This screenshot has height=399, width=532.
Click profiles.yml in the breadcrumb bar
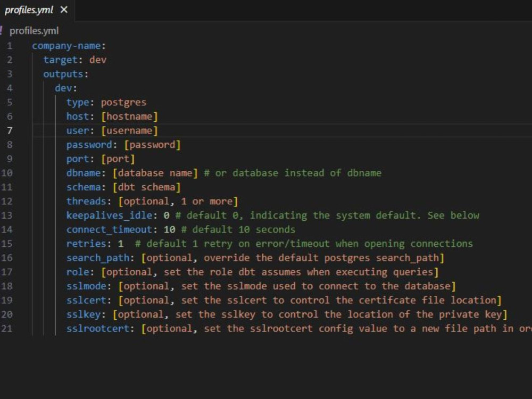(34, 31)
